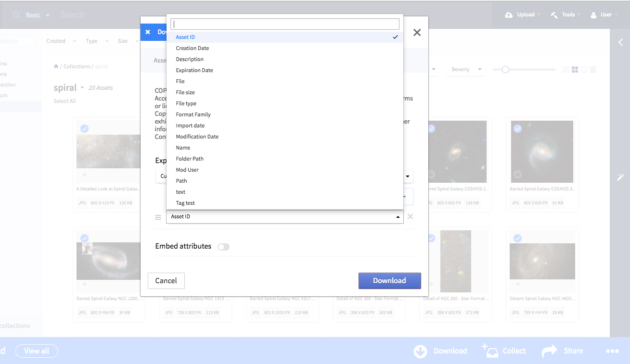This screenshot has height=364, width=630.
Task: Click the Cancel button
Action: (x=166, y=281)
